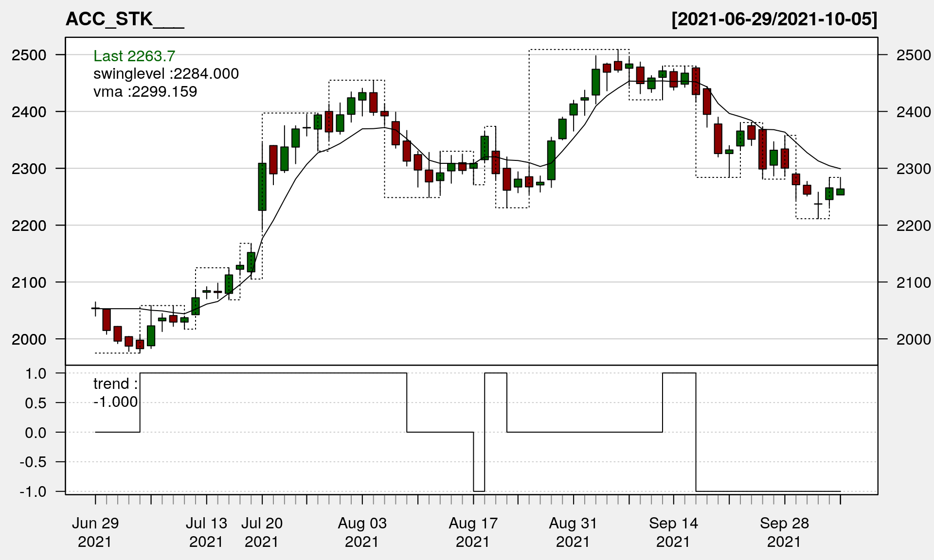Screen dimensions: 934x560
Task: Click the green Last 2263.7 text
Action: click(x=134, y=56)
